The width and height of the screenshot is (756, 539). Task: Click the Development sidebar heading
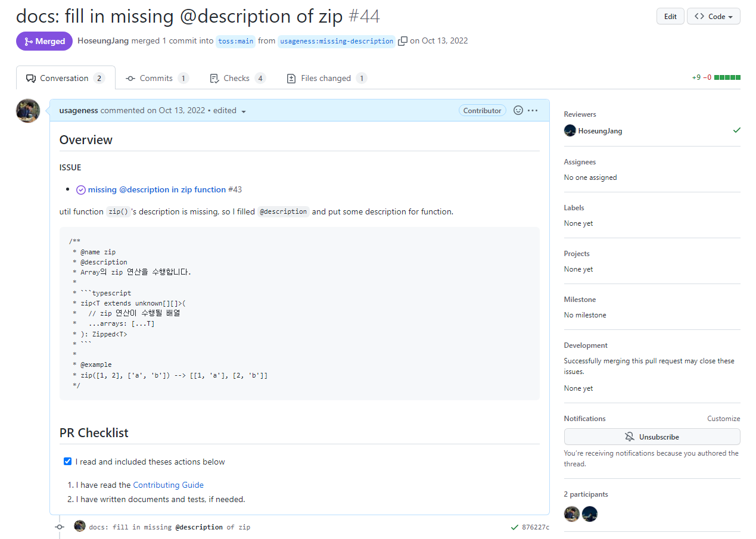coord(586,345)
